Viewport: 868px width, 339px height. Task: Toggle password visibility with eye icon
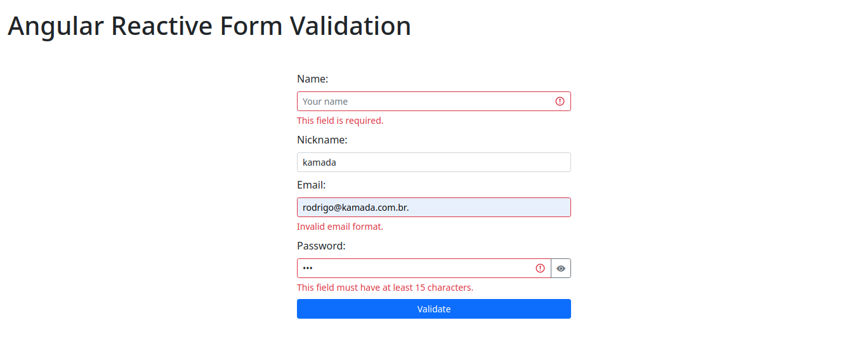tap(561, 269)
